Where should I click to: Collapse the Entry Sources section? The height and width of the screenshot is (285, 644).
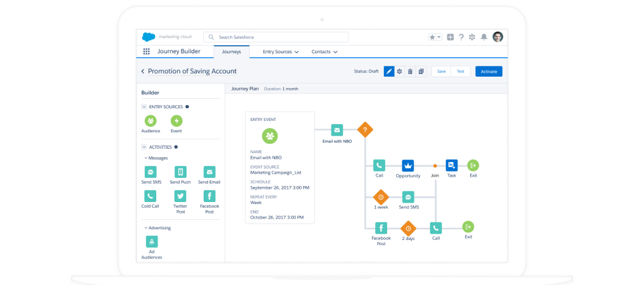[144, 106]
